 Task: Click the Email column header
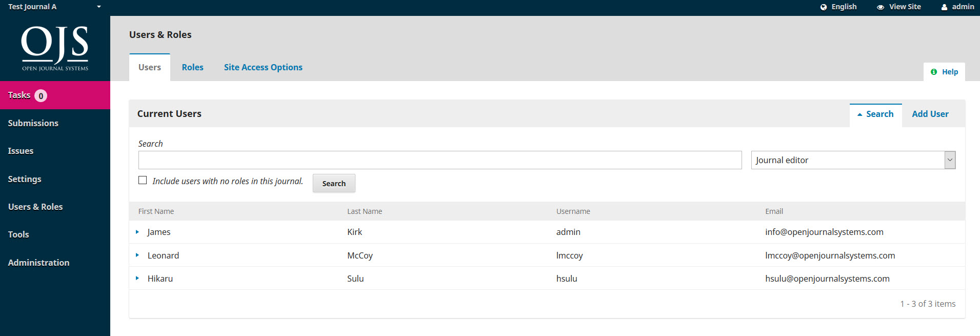(774, 211)
